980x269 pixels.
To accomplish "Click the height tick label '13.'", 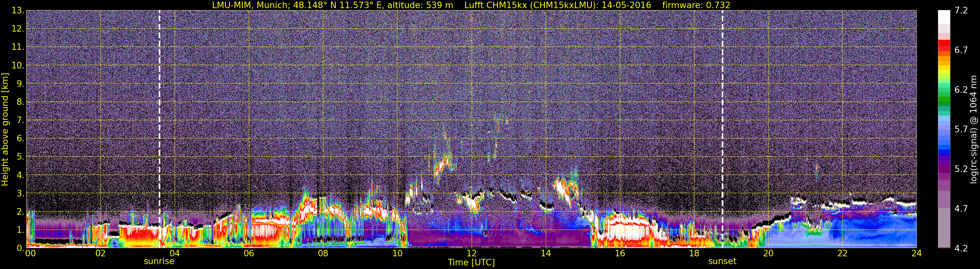I will point(18,10).
